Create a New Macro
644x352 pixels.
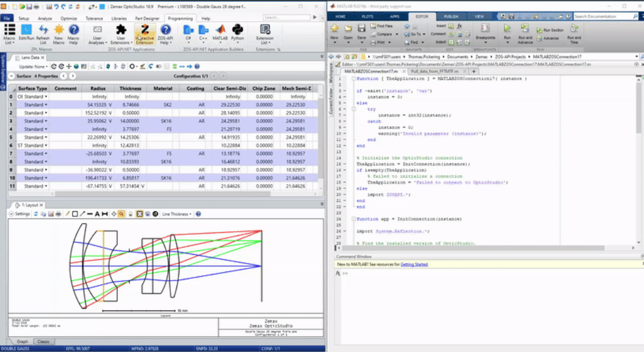pyautogui.click(x=59, y=34)
